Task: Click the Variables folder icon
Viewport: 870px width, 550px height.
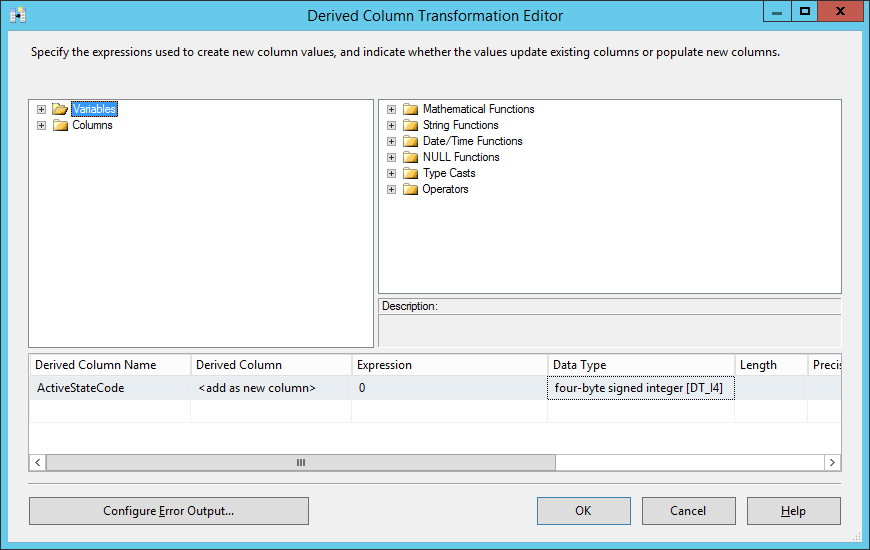Action: click(60, 109)
